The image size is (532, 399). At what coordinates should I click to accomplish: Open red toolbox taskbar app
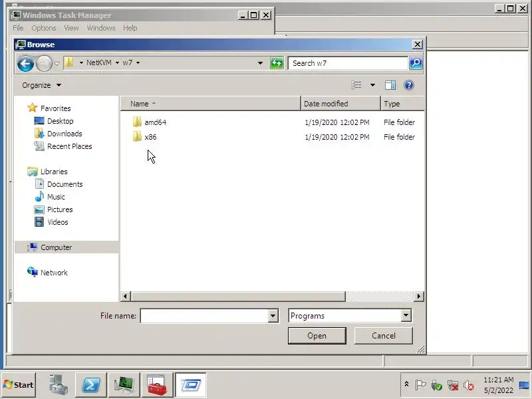tap(157, 385)
